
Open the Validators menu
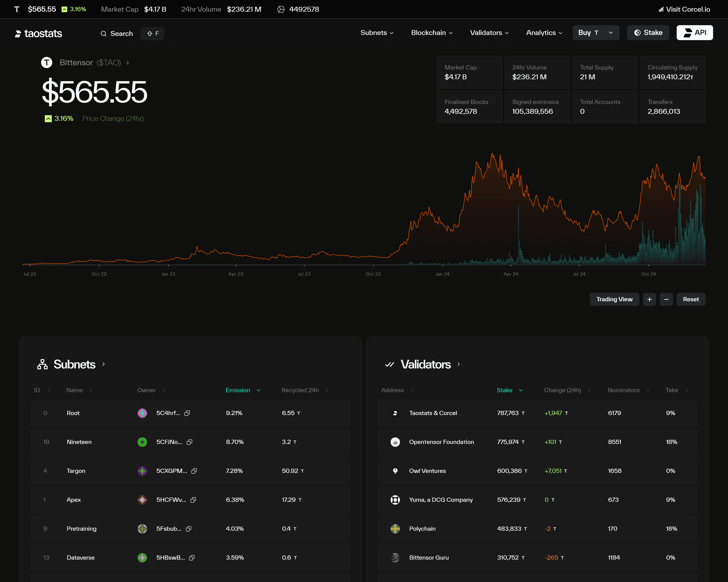(x=489, y=33)
